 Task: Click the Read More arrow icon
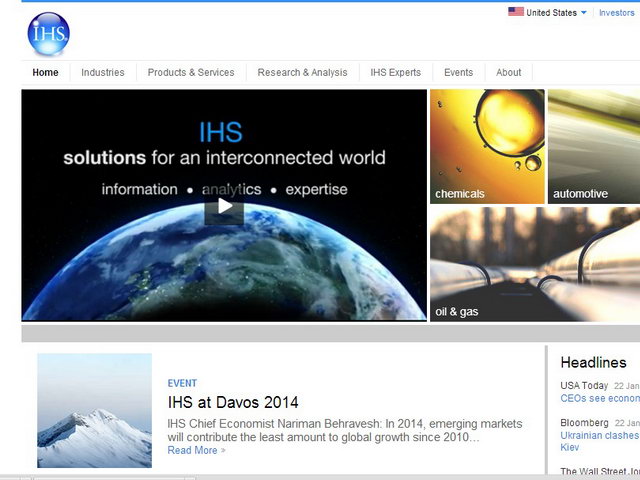coord(223,451)
